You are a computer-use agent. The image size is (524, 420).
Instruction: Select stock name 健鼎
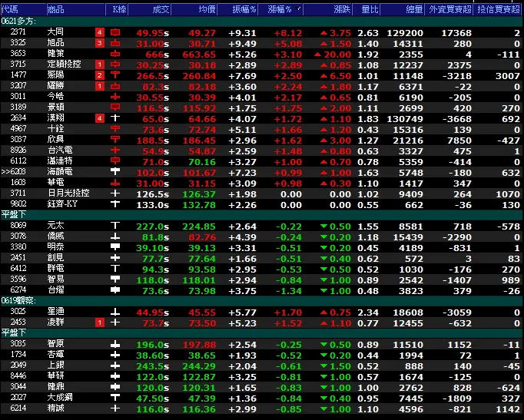(x=55, y=387)
